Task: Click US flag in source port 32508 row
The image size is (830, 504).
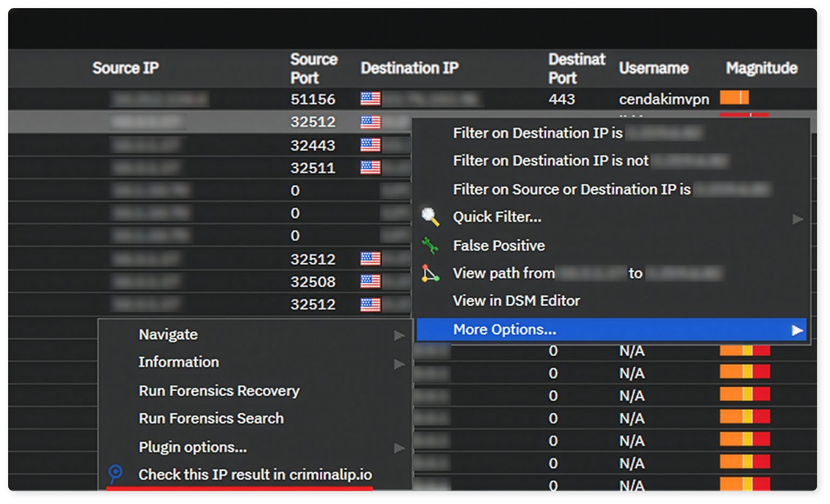Action: coord(370,281)
